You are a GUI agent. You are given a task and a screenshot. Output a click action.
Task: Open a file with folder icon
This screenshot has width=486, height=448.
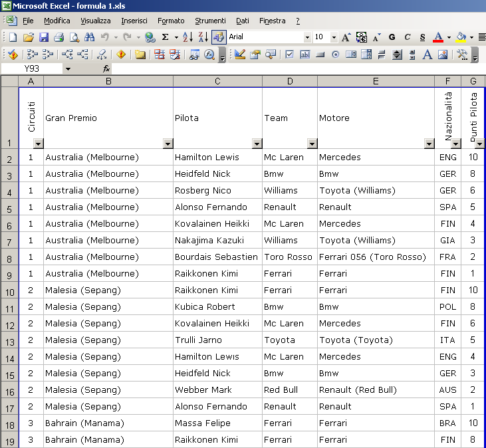point(28,37)
